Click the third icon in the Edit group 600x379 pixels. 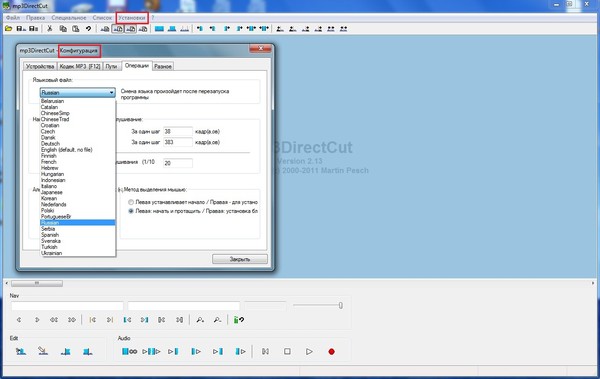point(65,351)
